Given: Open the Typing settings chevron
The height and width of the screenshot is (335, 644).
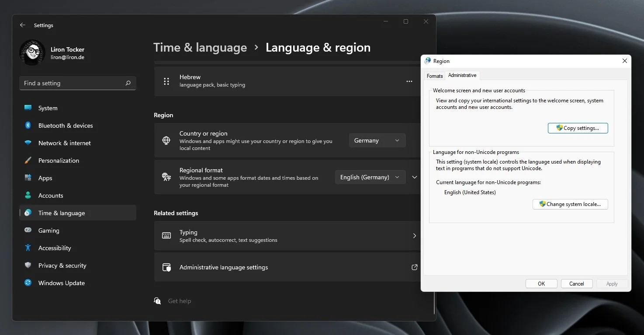Looking at the screenshot, I should tap(415, 236).
